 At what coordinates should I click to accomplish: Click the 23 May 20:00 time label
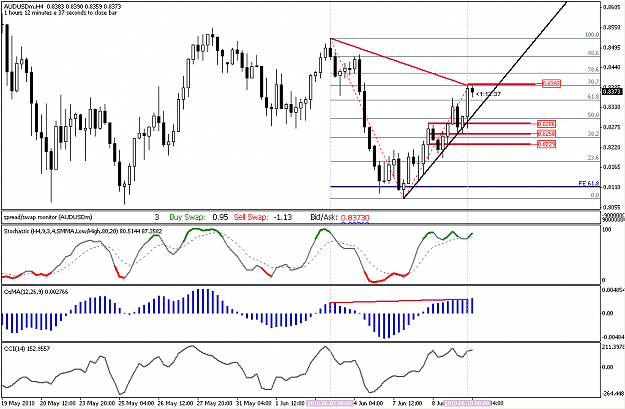[x=97, y=403]
